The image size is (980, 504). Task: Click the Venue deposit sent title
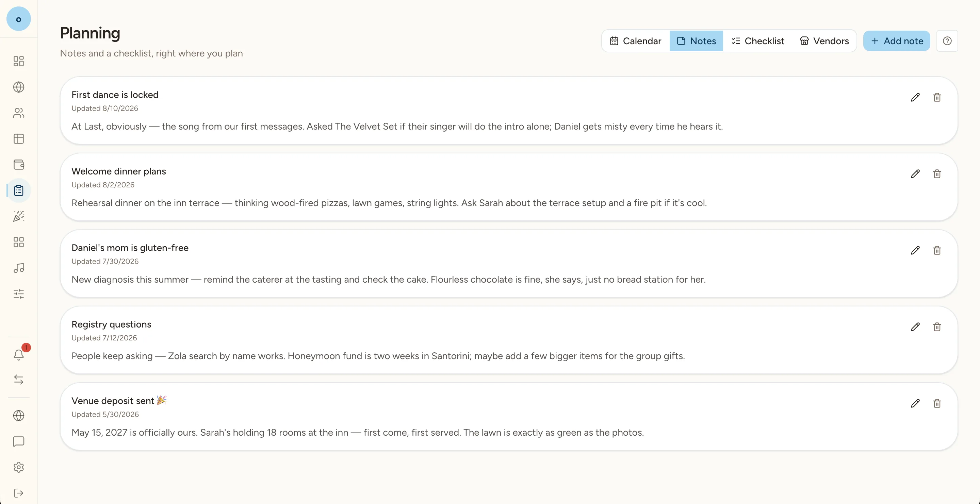tap(119, 401)
